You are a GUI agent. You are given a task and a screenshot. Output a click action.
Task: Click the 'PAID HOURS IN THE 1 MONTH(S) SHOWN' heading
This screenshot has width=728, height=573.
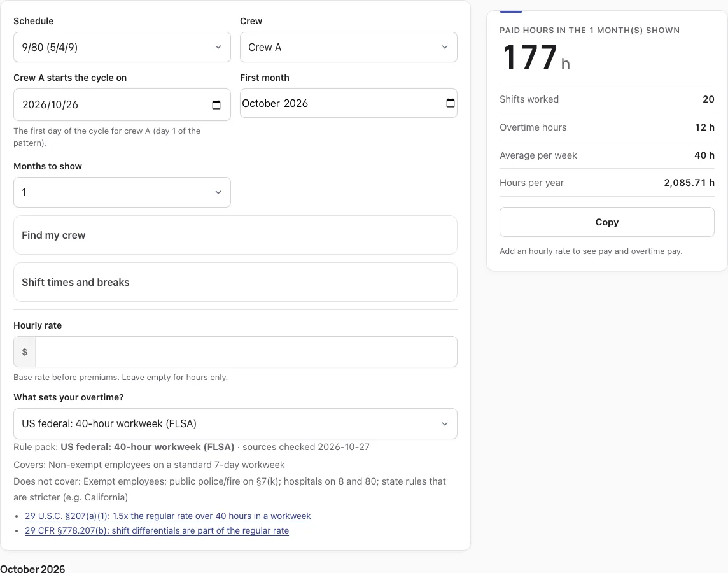point(590,30)
